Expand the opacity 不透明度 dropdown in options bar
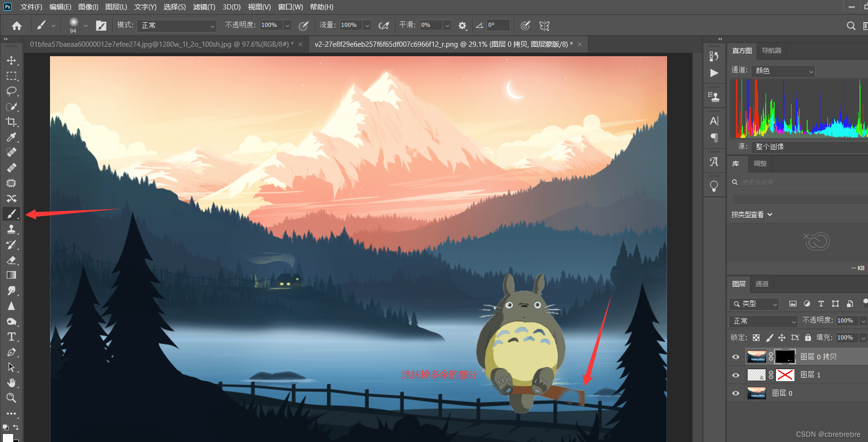Image resolution: width=868 pixels, height=442 pixels. [287, 25]
